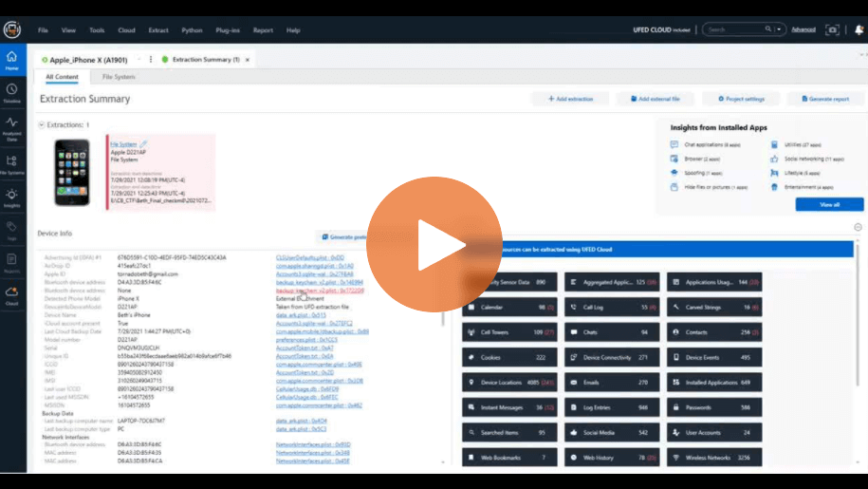
Task: Open Analyzed Data in sidebar
Action: tap(11, 126)
